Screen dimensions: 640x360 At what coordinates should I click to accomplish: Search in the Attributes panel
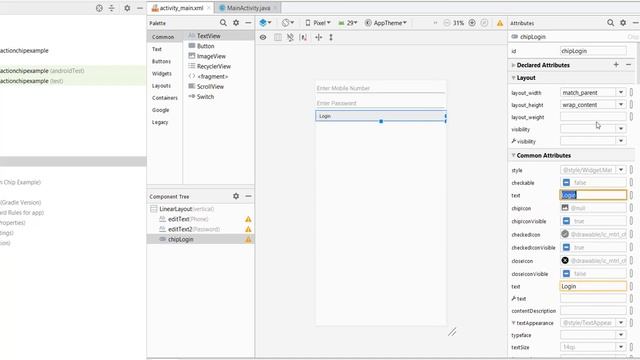[610, 23]
